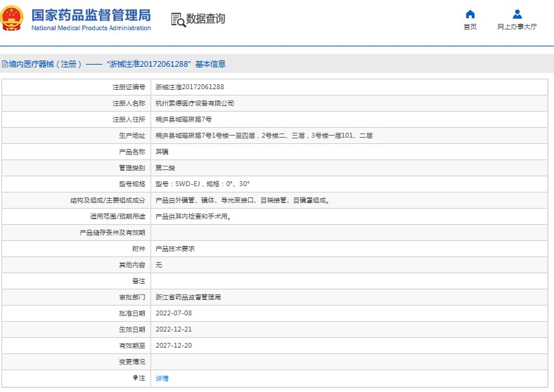Click the 有效期至 label
This screenshot has width=554, height=392.
132,346
